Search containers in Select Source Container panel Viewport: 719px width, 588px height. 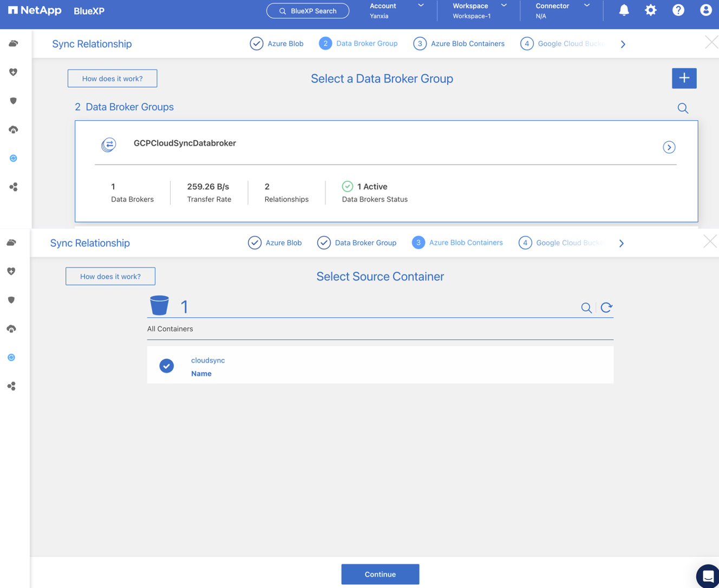pos(586,308)
